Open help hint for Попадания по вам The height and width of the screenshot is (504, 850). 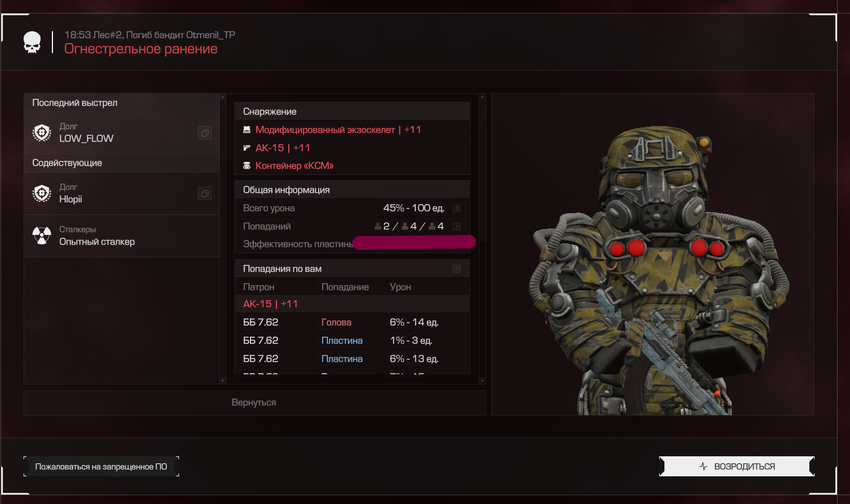tap(457, 268)
